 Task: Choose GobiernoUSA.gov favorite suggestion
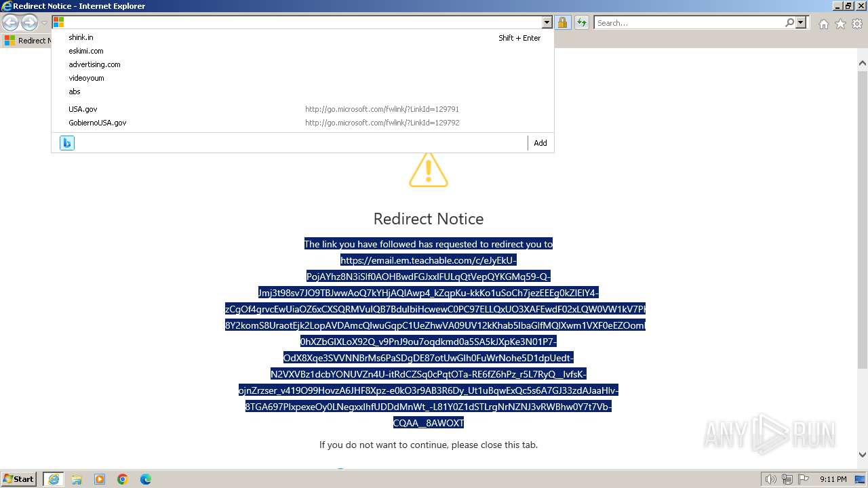[303, 123]
